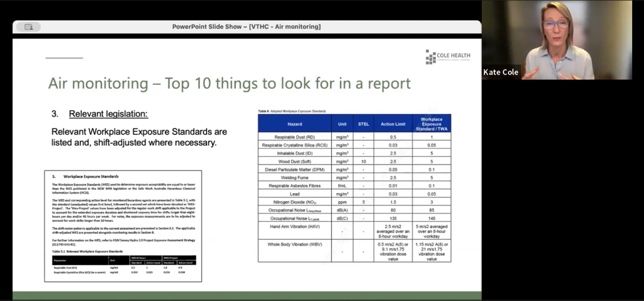
Task: Click the underlined Relevant legislation heading
Action: pyautogui.click(x=108, y=114)
